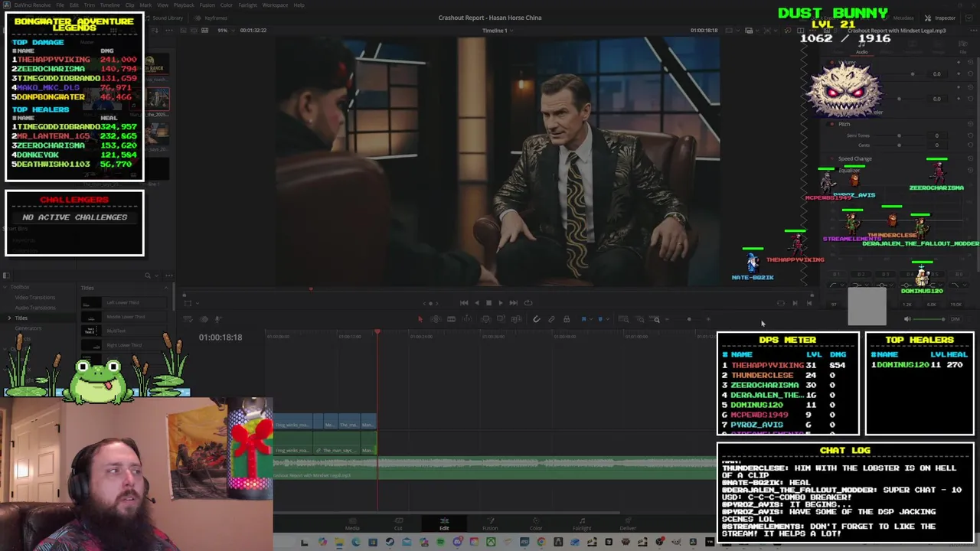Image resolution: width=980 pixels, height=551 pixels.
Task: Select Video Transitions in effects list
Action: click(34, 297)
